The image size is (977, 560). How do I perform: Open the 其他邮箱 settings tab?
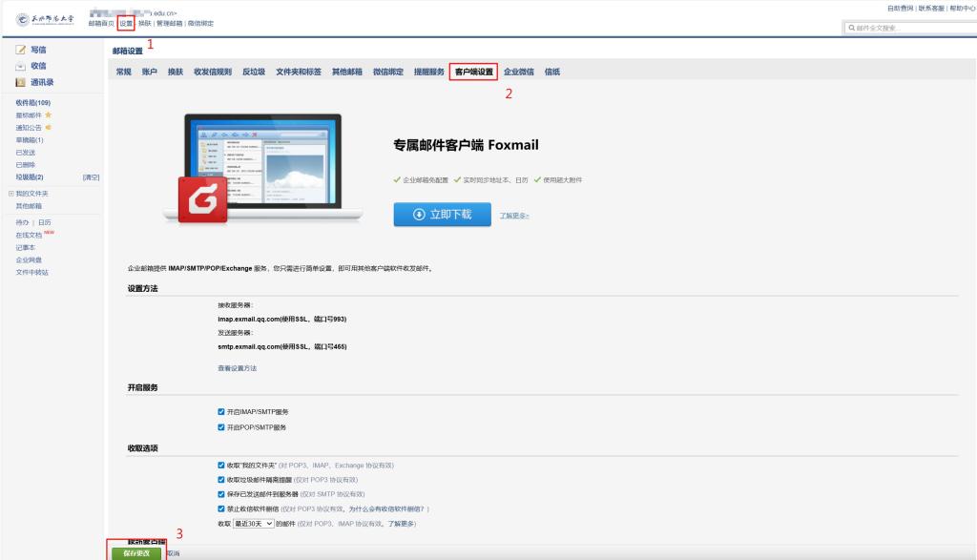(x=347, y=73)
